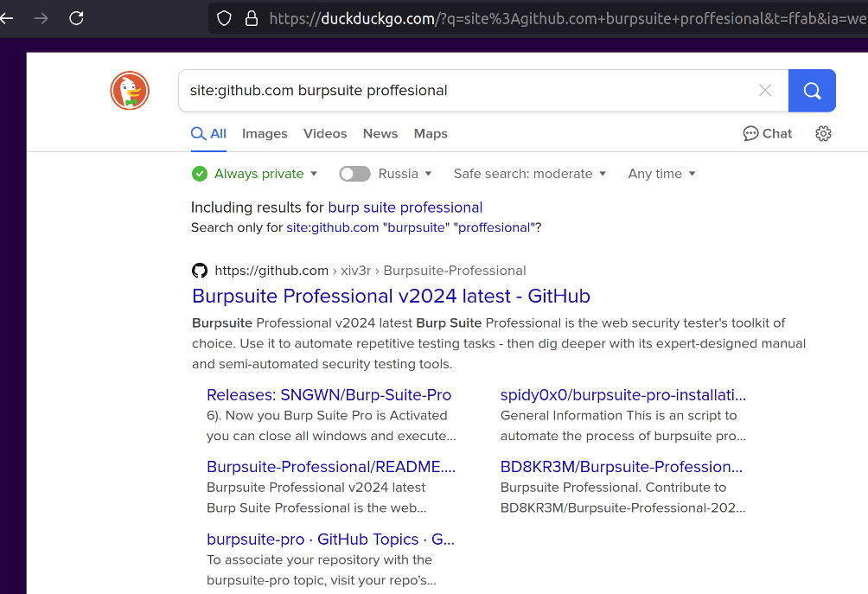
Task: Clear the search field with the X icon
Action: (764, 89)
